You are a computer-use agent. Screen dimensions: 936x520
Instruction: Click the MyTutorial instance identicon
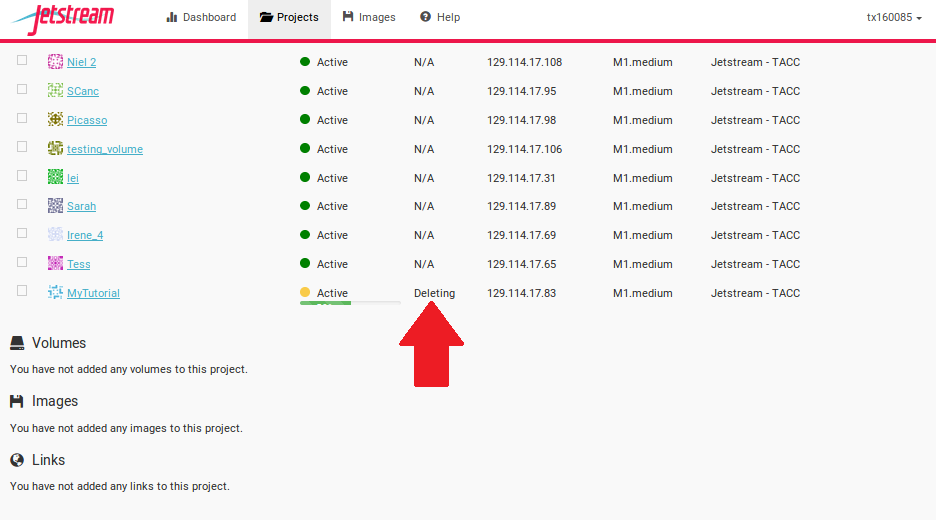(x=55, y=292)
